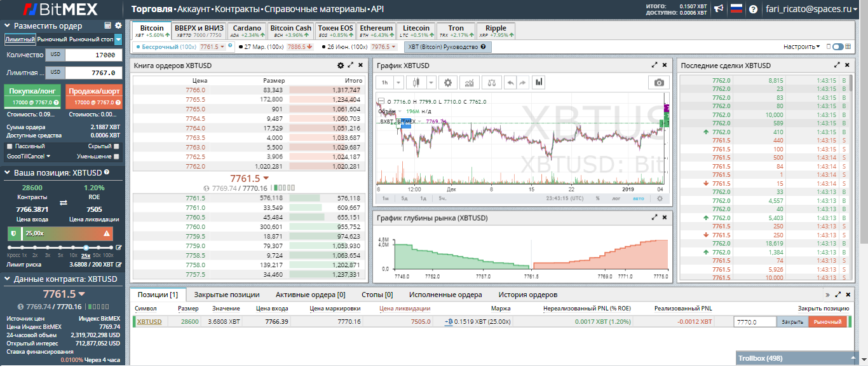The width and height of the screenshot is (868, 369).
Task: Click the bar chart icon in chart toolbar
Action: [539, 82]
